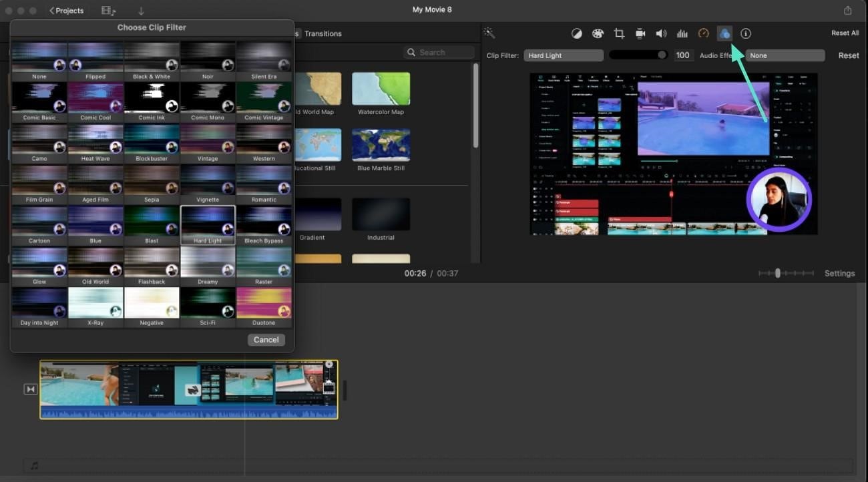
Task: Open the Clip Filter Hard Light selector
Action: click(x=564, y=55)
